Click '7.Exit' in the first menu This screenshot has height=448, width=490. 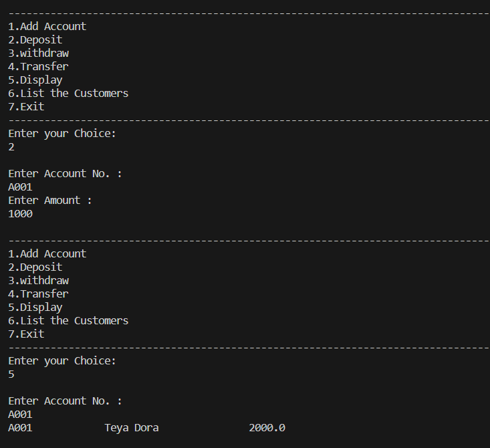pyautogui.click(x=26, y=107)
